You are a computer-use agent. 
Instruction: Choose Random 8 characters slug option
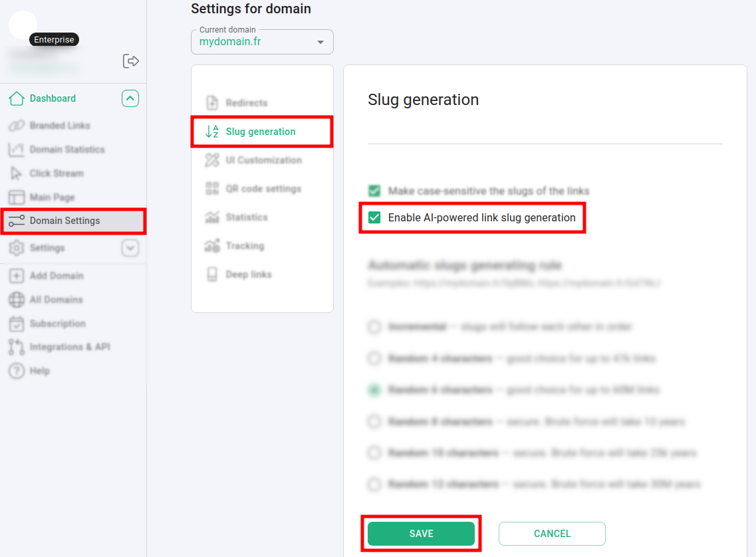click(x=375, y=421)
